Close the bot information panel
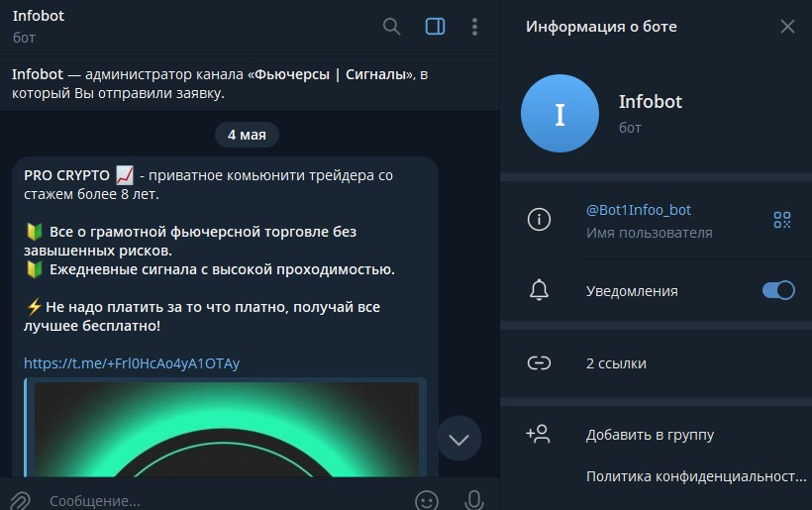The image size is (812, 510). [x=787, y=27]
